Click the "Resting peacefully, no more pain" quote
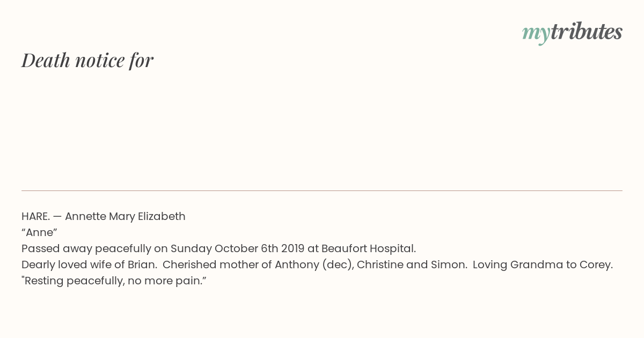Viewport: 644px width, 338px height. tap(114, 281)
